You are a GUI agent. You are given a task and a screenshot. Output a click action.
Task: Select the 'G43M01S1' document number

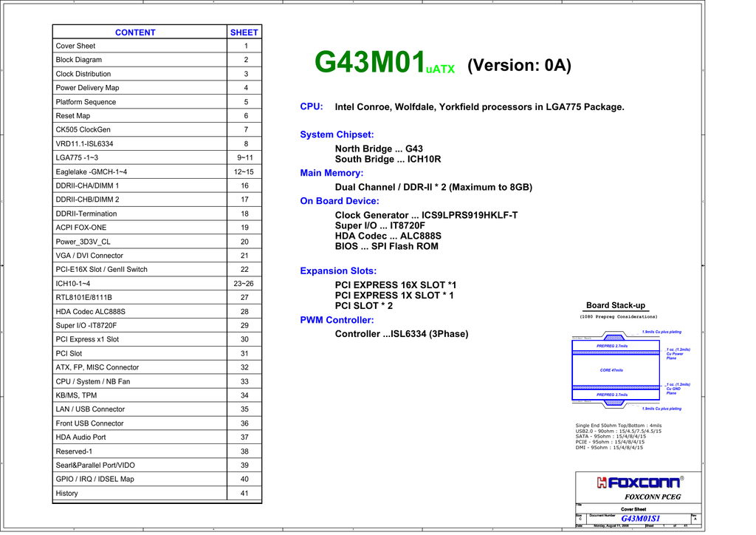click(640, 519)
